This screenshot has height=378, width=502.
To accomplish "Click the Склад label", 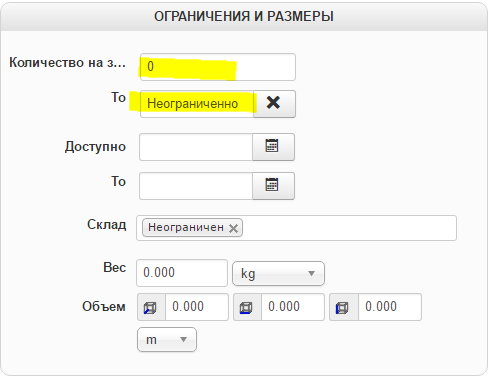I will pos(107,225).
